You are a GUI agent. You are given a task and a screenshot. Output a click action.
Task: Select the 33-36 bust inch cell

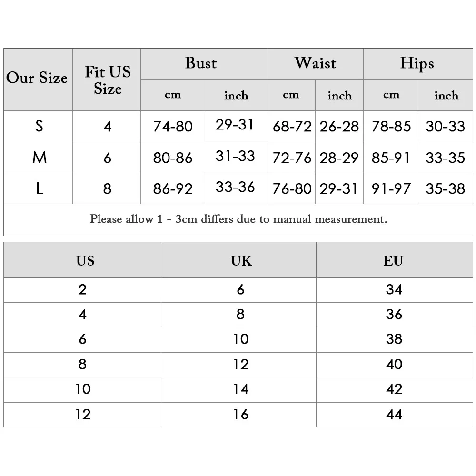235,187
